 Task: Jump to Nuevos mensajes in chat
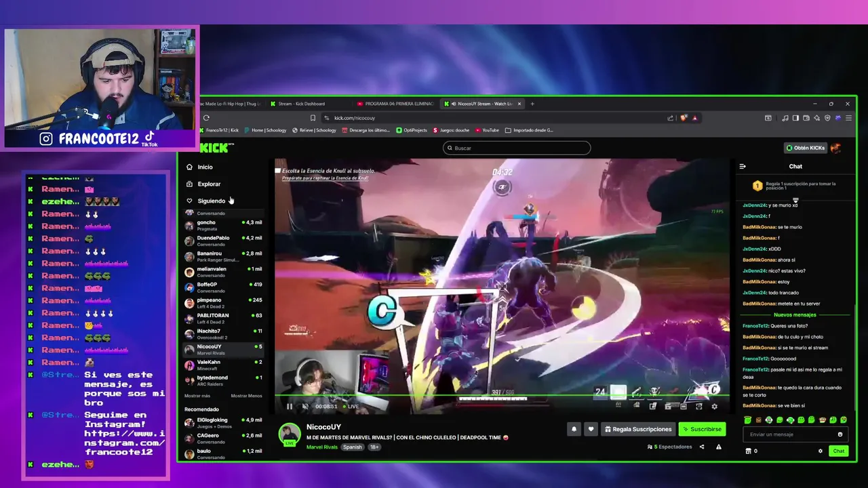point(795,314)
